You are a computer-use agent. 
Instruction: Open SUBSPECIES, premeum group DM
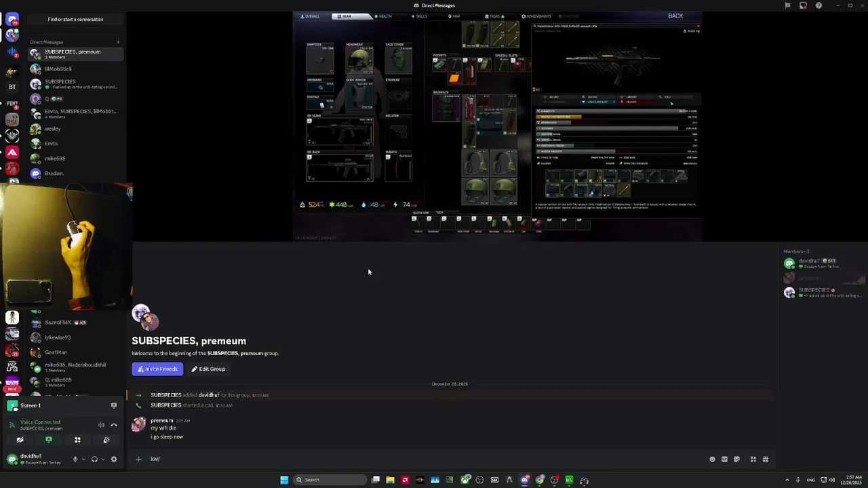76,54
